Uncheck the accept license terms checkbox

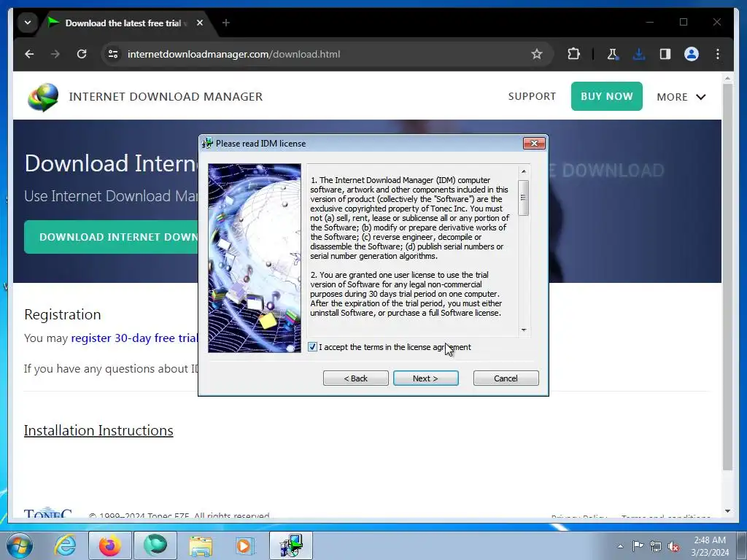(x=312, y=346)
